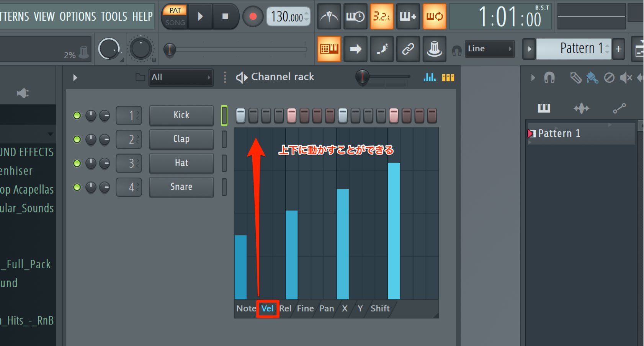
Task: Toggle note grouping link icon
Action: tap(408, 49)
